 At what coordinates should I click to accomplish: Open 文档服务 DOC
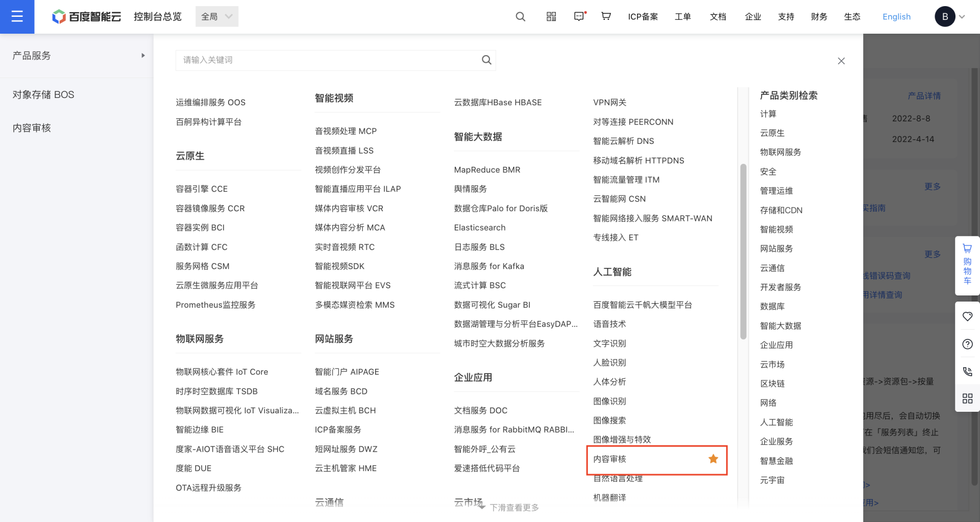click(480, 410)
